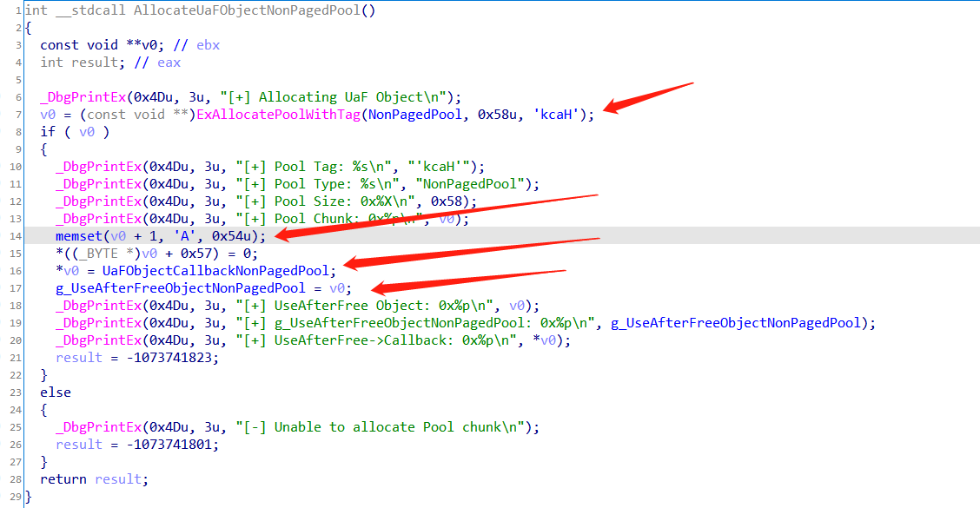Click UaFObjectCallbackNonPagedPool in the assignment
980x508 pixels.
coord(215,271)
